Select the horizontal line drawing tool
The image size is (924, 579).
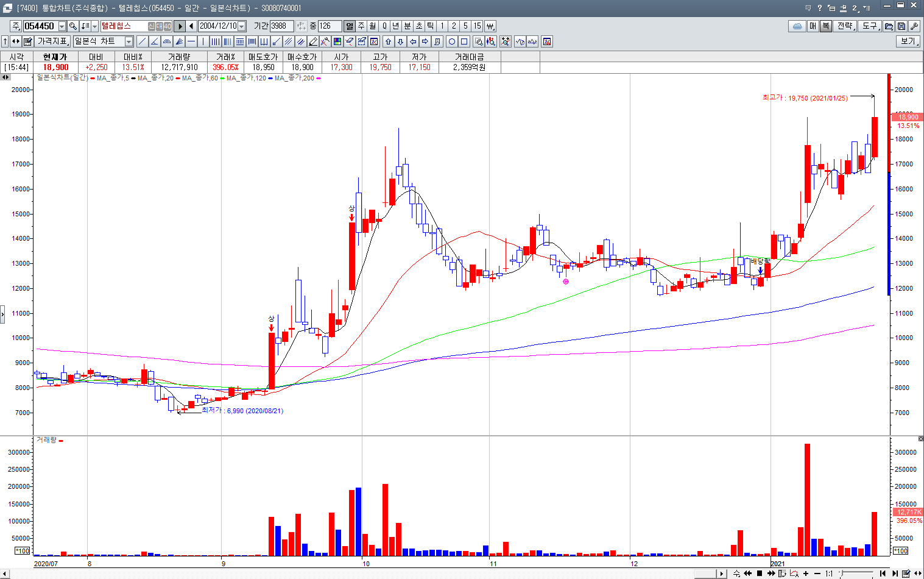click(191, 41)
